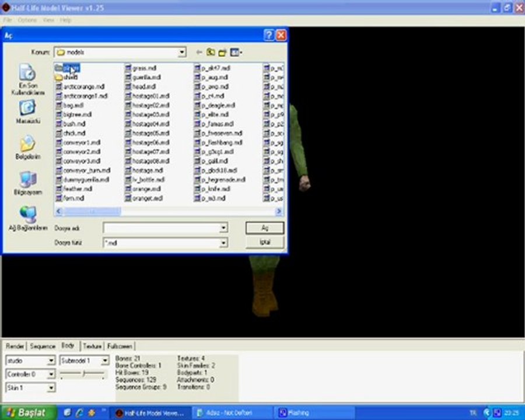Click the third quick launch icon
Screen dimensions: 525x420
click(92, 412)
